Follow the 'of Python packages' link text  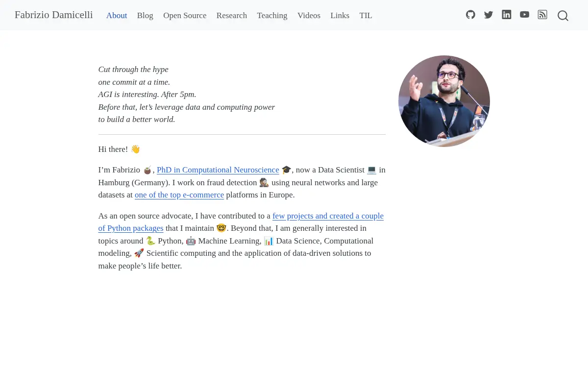[x=131, y=228]
